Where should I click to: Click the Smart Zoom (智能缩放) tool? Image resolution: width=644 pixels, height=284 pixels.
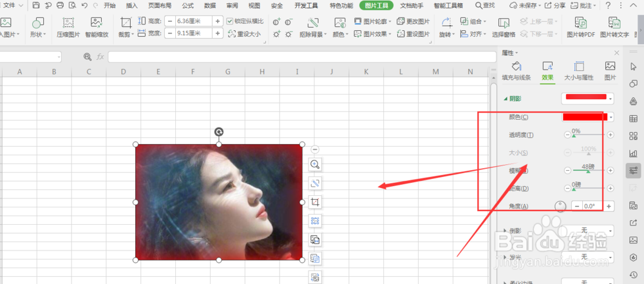[97, 28]
